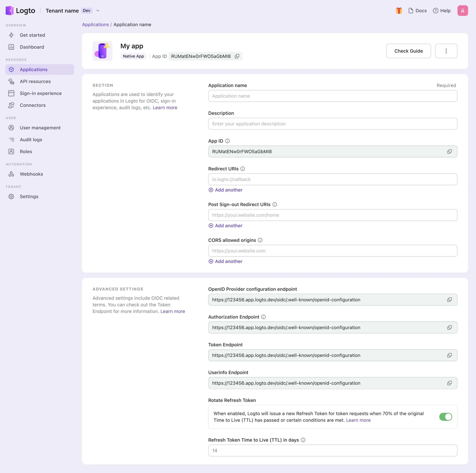Select the Application name input field

point(332,96)
